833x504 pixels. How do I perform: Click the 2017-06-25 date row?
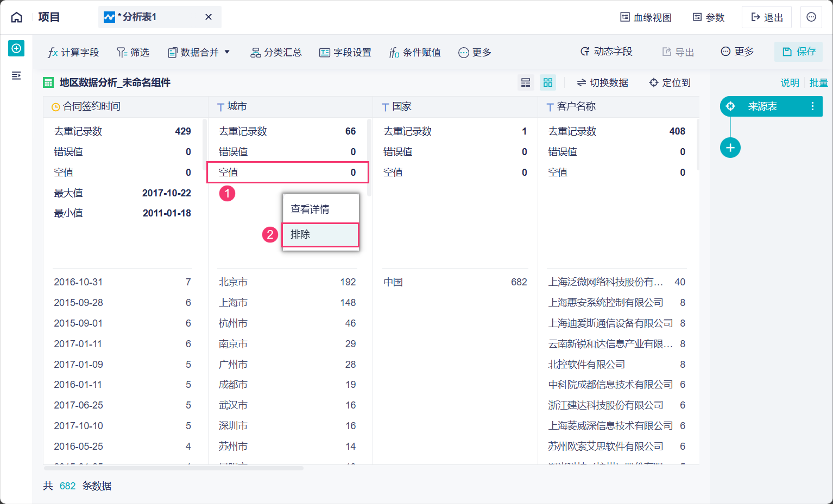coord(122,405)
